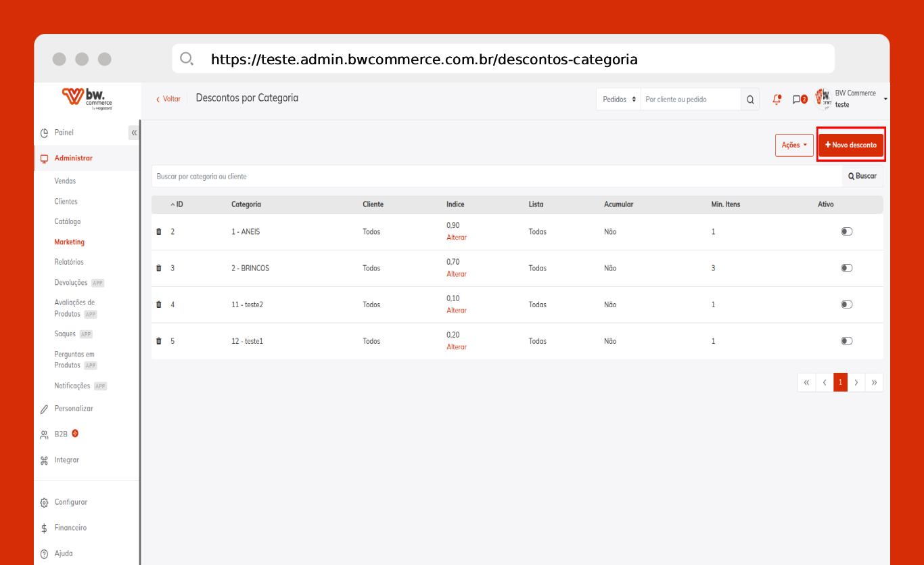Enable the Ativo toggle for ANEIS
This screenshot has width=924, height=565.
tap(846, 231)
